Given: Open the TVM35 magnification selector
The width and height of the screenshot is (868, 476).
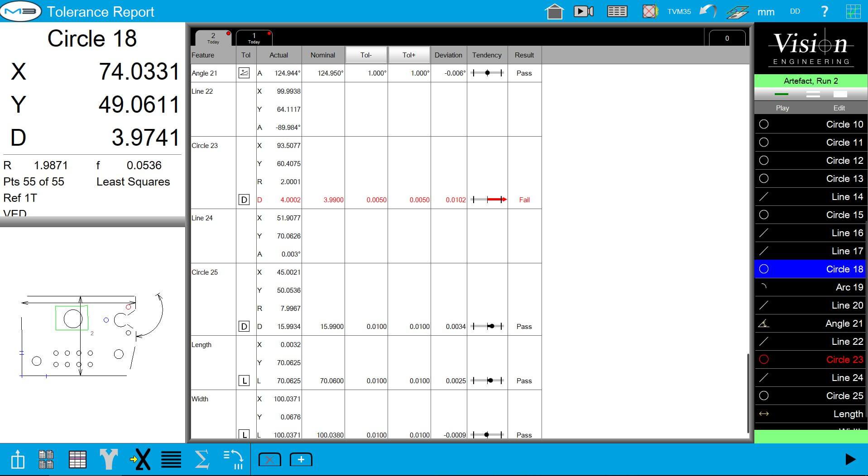Looking at the screenshot, I should (x=679, y=12).
